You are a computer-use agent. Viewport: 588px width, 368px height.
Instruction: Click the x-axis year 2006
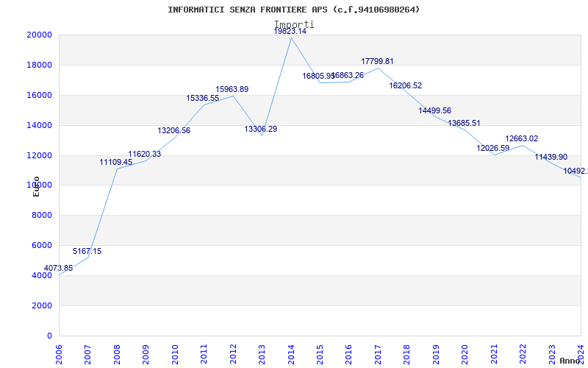(x=59, y=354)
